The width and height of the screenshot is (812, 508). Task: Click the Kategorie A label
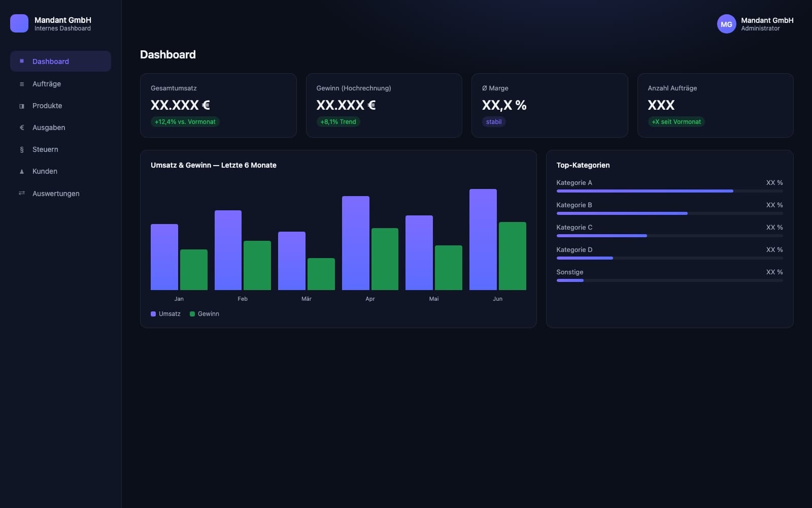[574, 182]
